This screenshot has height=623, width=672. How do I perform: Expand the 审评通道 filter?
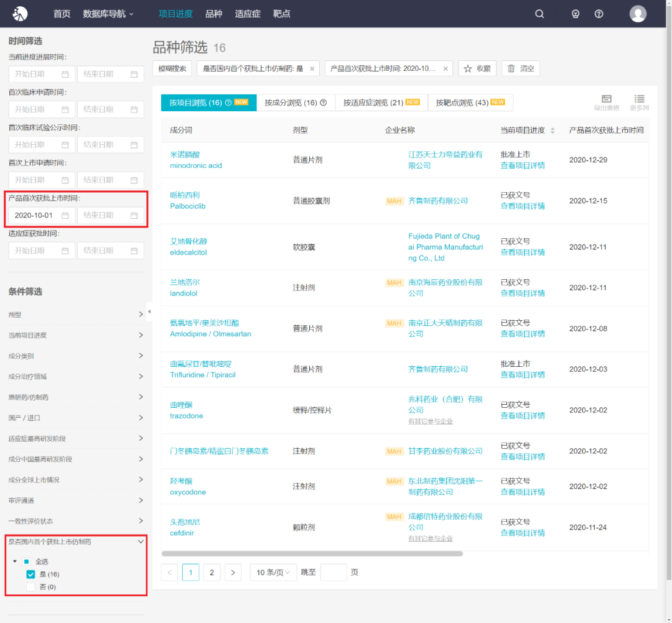[x=76, y=501]
